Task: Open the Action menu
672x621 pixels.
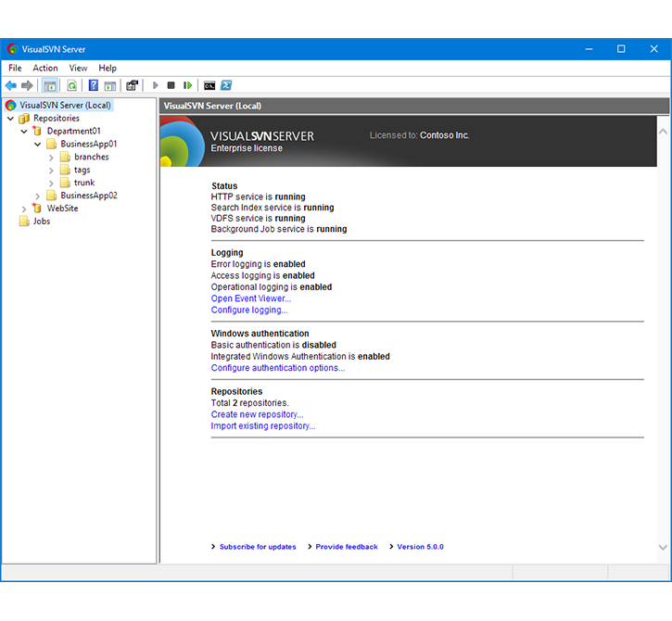Action: 45,69
